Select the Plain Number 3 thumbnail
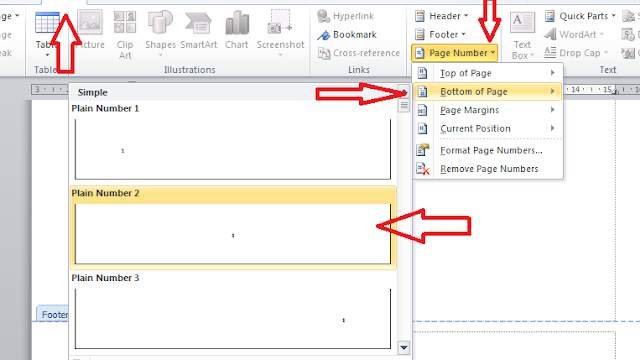 pyautogui.click(x=233, y=319)
